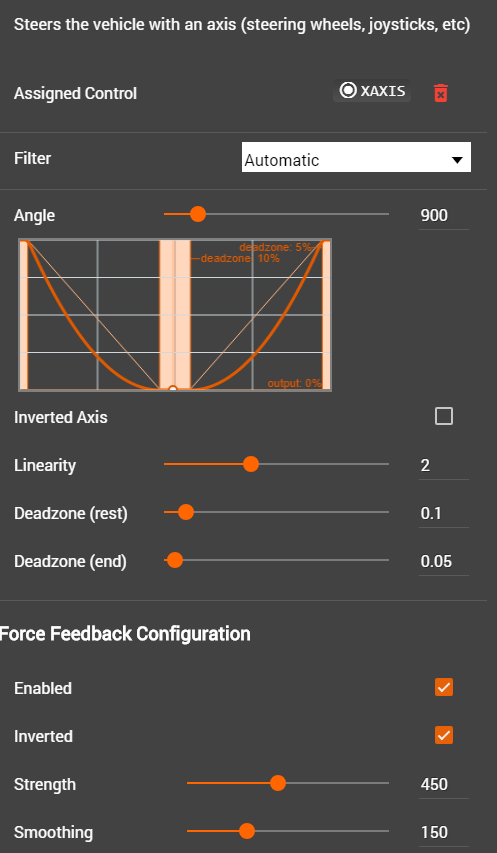Edit the Linearity value field showing 2

pos(443,466)
